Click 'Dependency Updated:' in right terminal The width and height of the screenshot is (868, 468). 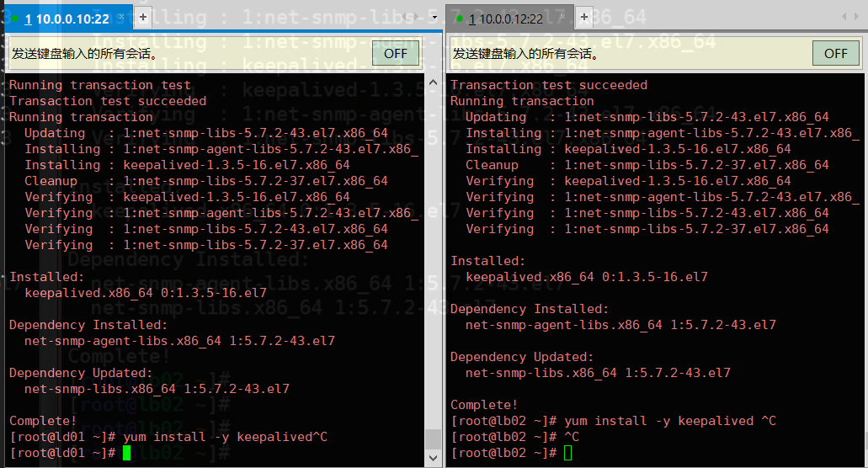tap(521, 357)
